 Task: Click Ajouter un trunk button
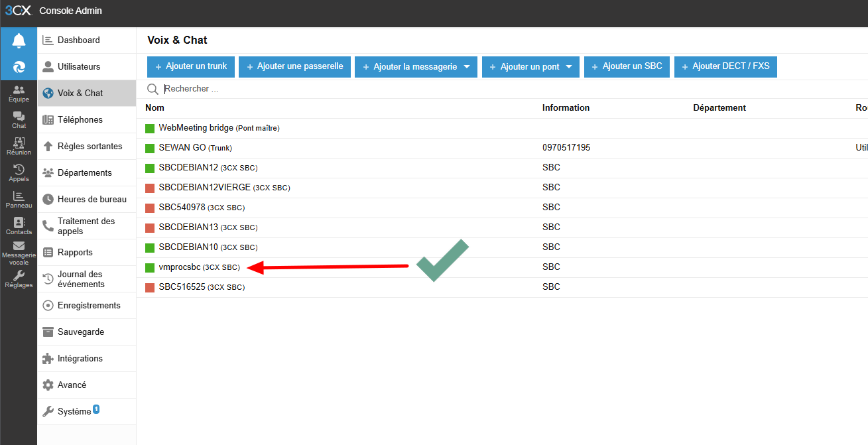[191, 66]
